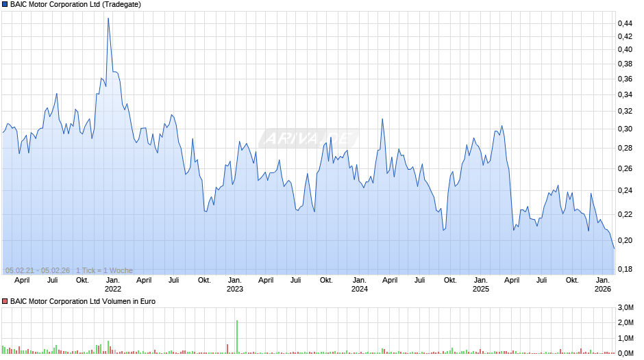Click the blue legend square for BAIC Motor Corporation
644x360 pixels.
click(5, 5)
